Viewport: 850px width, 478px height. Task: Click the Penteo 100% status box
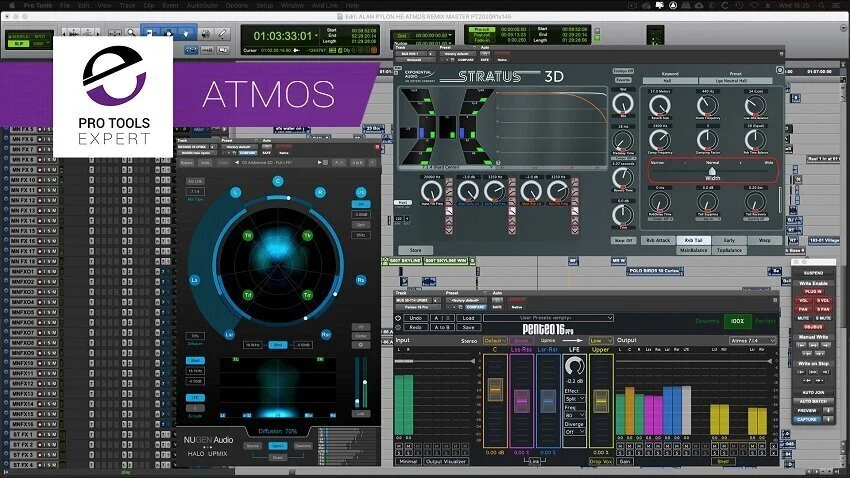[x=737, y=321]
